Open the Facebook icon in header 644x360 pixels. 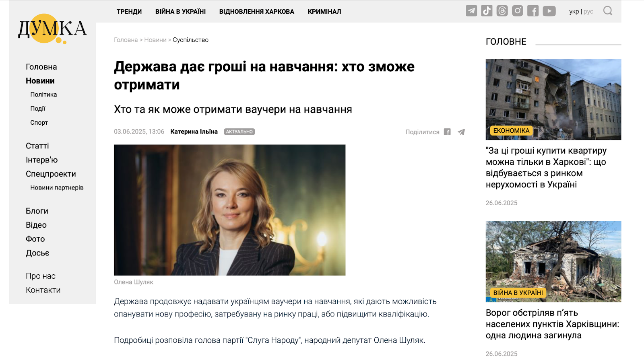point(533,11)
